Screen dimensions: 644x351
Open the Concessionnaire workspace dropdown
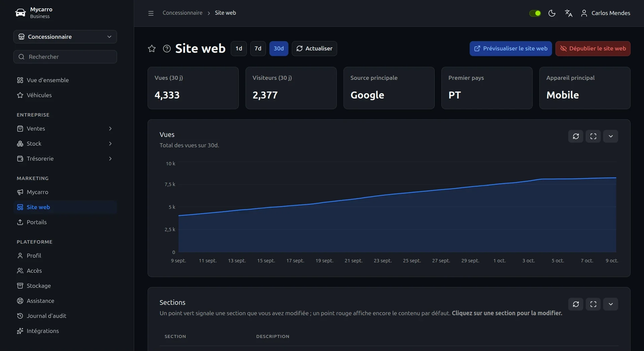coord(65,37)
